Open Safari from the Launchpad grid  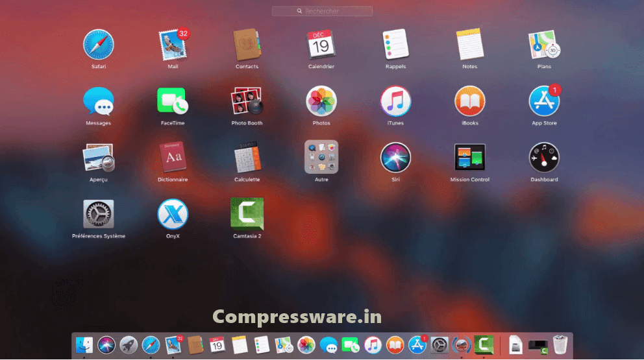click(x=99, y=44)
